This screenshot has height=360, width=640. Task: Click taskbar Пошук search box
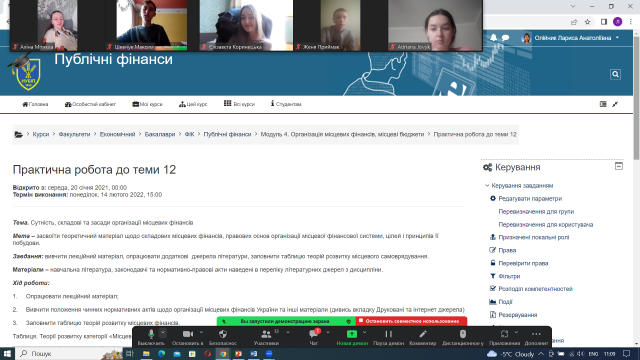tap(69, 353)
